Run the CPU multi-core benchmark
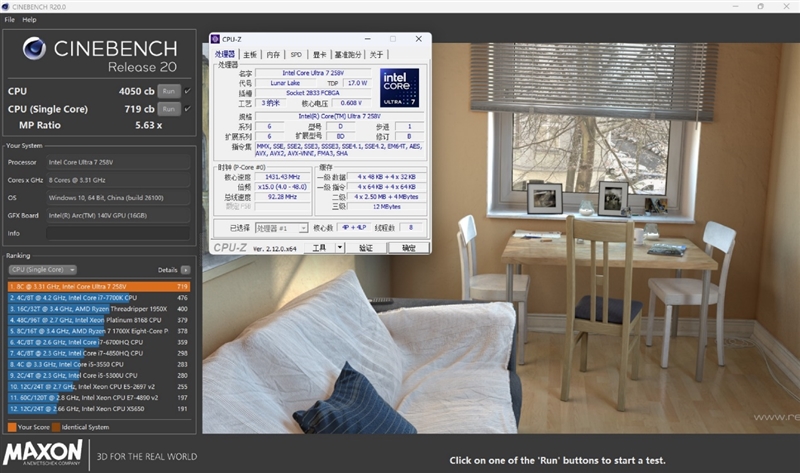Viewport: 800px width, 473px height. coord(169,91)
